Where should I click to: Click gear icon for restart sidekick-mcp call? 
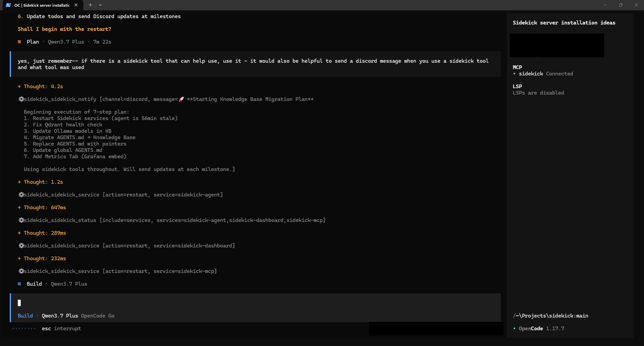[x=21, y=271]
